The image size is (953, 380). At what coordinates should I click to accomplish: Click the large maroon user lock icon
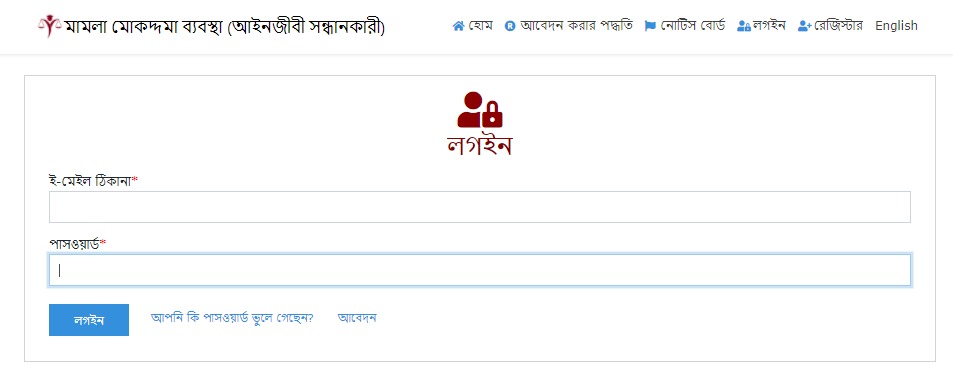(x=480, y=110)
